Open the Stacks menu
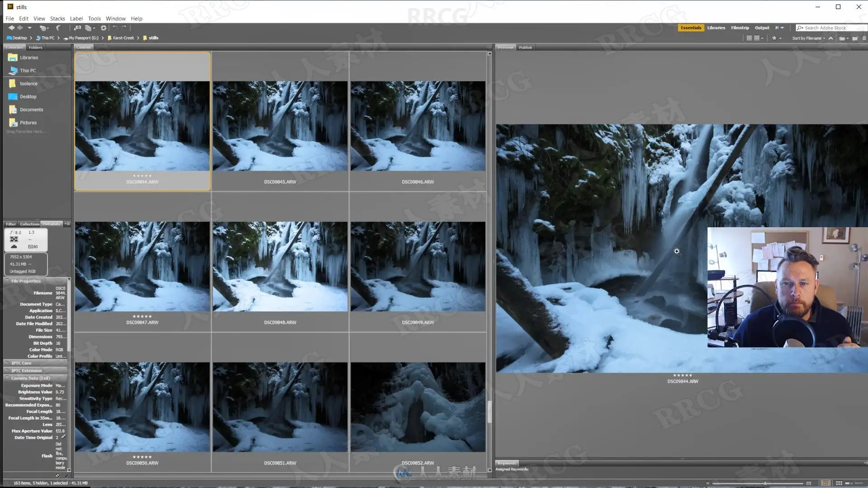The image size is (868, 488). [x=57, y=19]
